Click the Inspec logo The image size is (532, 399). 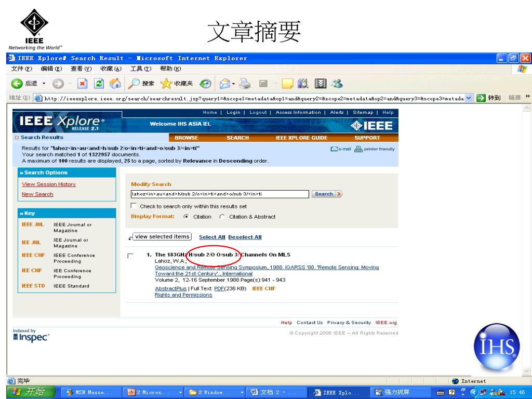click(31, 337)
